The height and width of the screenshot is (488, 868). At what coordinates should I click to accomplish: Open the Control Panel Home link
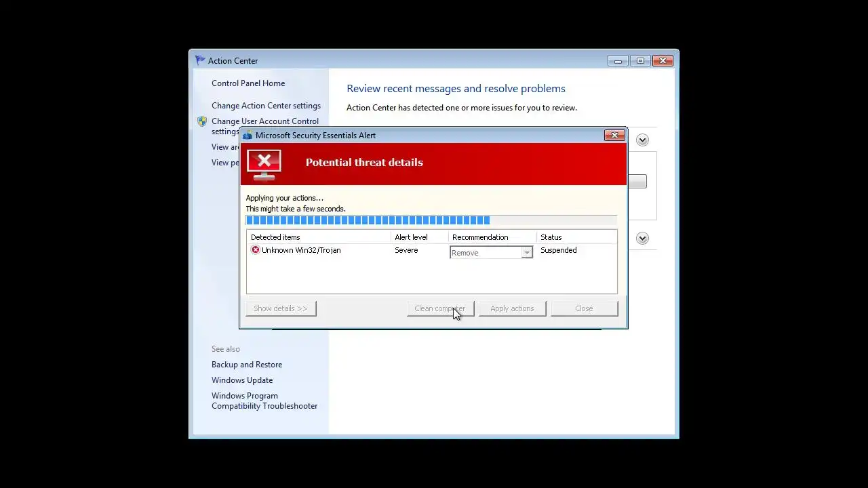coord(248,83)
